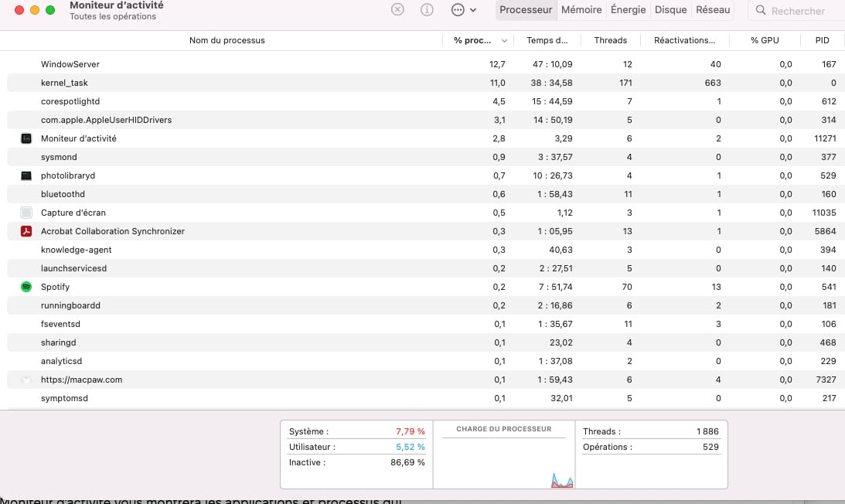Viewport: 845px width, 504px height.
Task: Select the bluetoothd process
Action: [x=63, y=194]
